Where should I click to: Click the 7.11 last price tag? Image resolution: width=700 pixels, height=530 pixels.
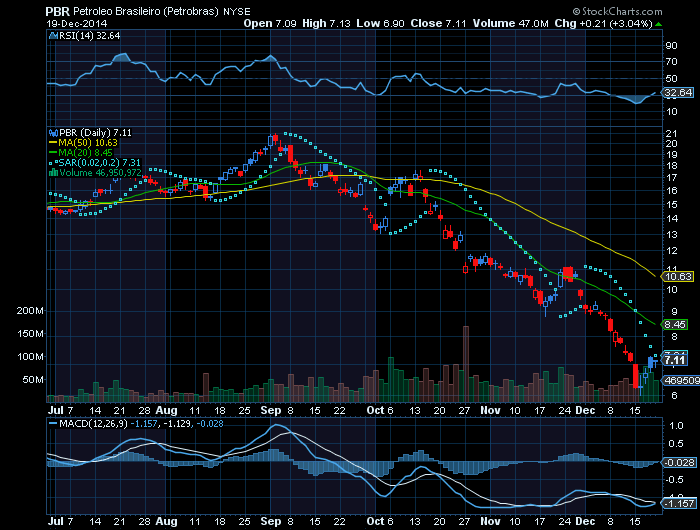click(x=676, y=359)
